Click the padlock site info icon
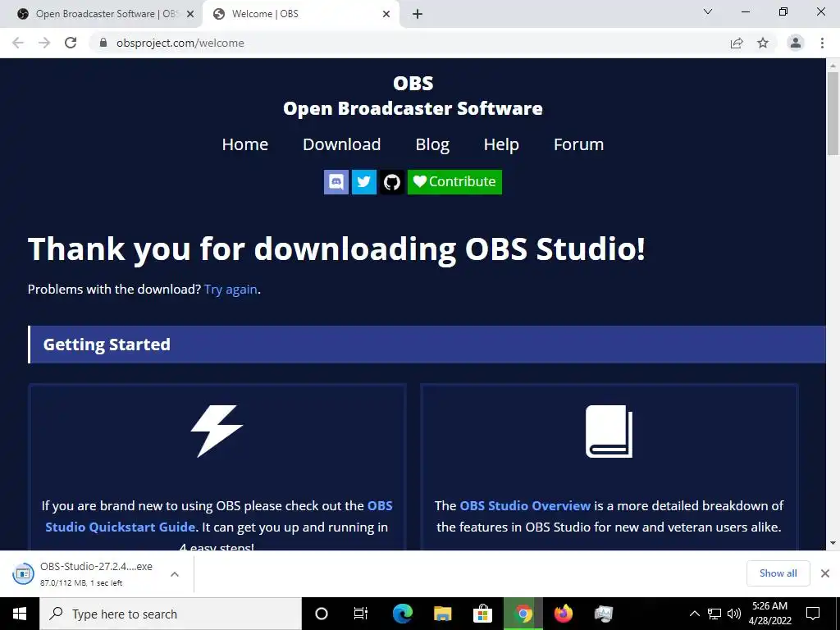 point(103,43)
